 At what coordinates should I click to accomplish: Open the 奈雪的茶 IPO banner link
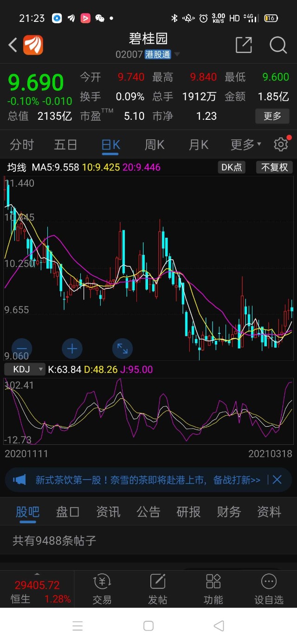148,480
